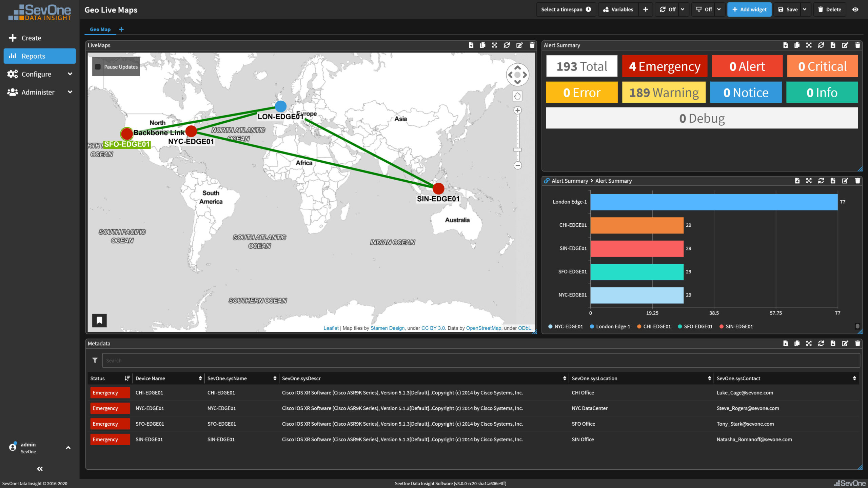
Task: Open the auto-refresh dropdown arrow
Action: coord(683,9)
